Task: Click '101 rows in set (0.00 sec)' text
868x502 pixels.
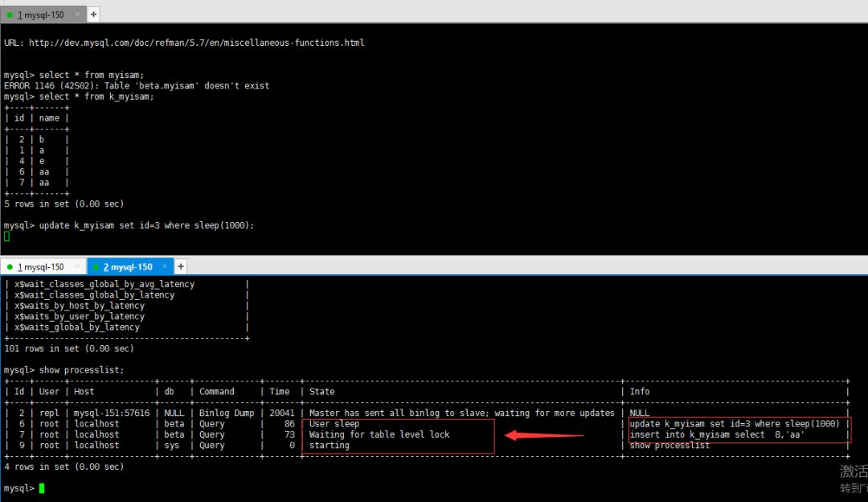Action: pyautogui.click(x=68, y=348)
